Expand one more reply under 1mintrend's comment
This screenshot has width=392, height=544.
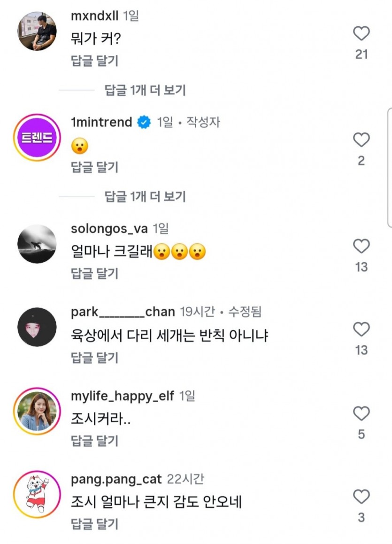[x=145, y=197]
